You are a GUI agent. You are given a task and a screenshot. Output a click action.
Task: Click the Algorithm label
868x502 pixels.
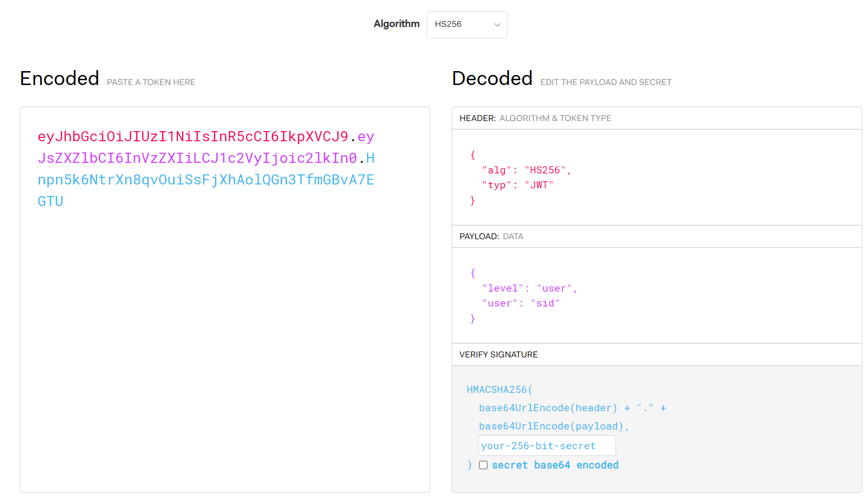point(397,24)
